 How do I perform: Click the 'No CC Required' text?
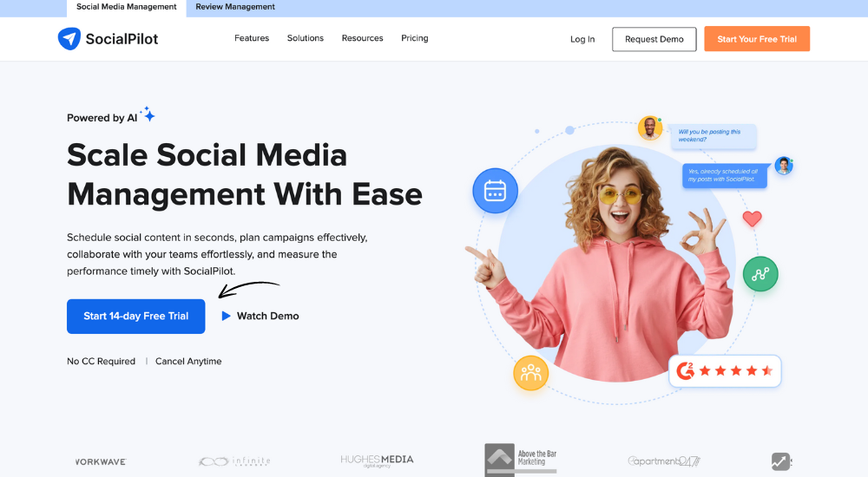point(102,362)
